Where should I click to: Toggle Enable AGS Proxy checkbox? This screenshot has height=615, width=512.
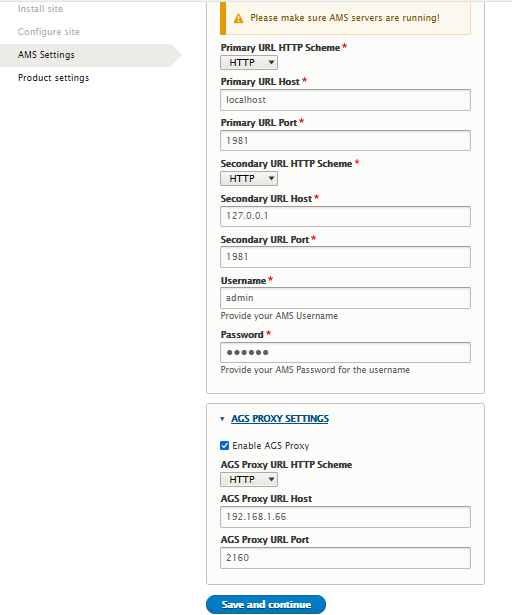224,446
